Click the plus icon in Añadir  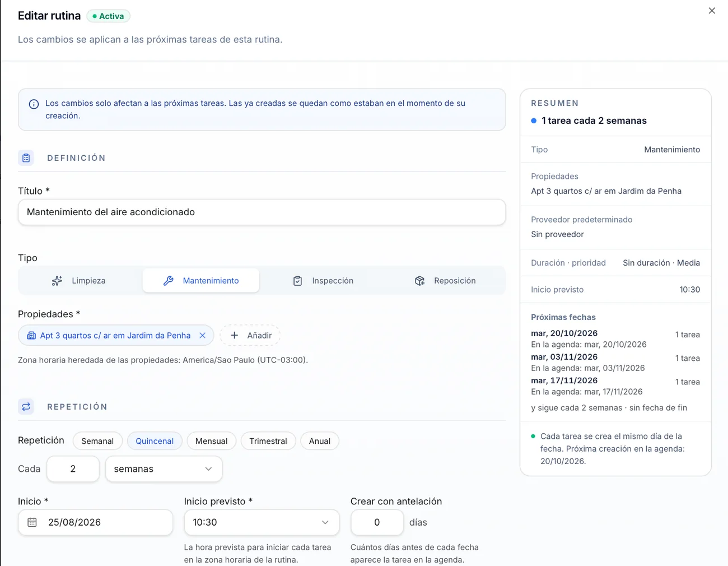235,335
